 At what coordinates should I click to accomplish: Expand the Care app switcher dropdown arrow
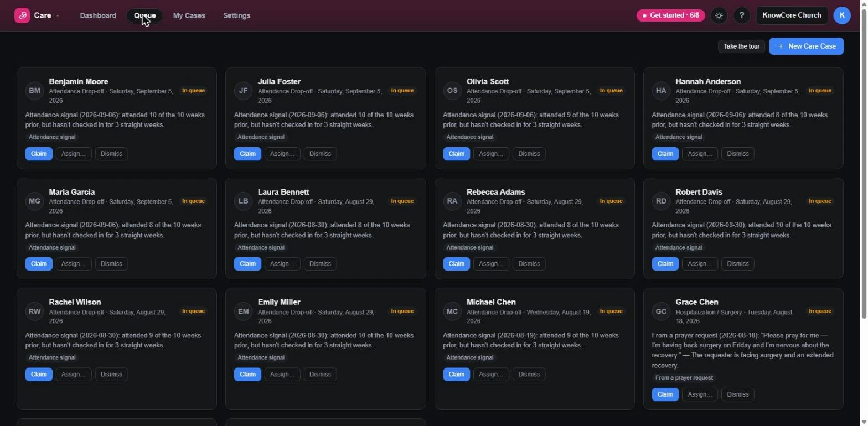58,16
